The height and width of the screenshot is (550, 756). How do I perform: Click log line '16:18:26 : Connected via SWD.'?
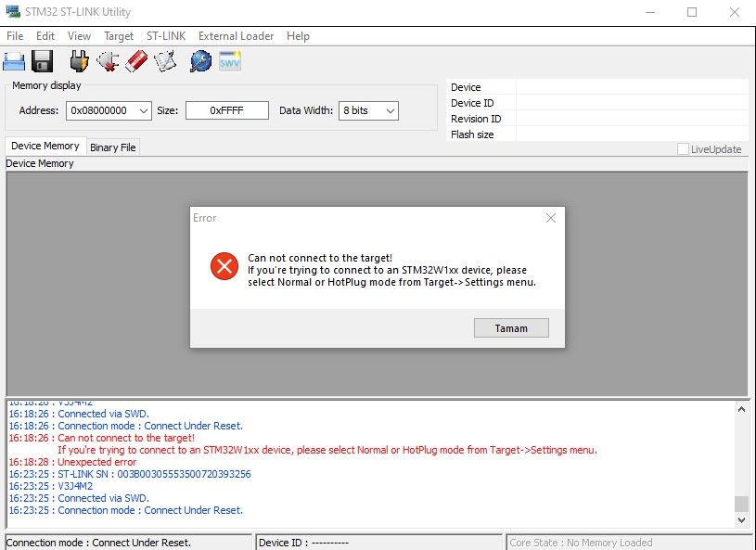79,414
